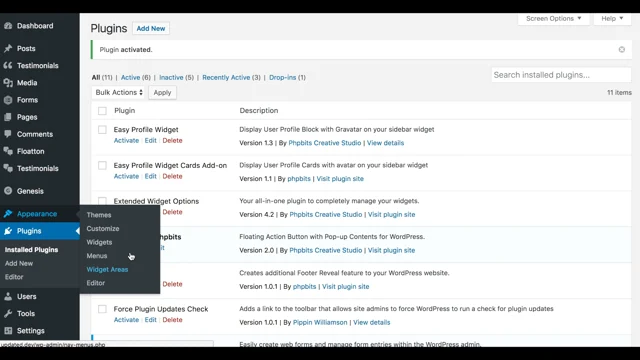Click the Plugins plug icon
The image size is (640, 360).
[8, 231]
